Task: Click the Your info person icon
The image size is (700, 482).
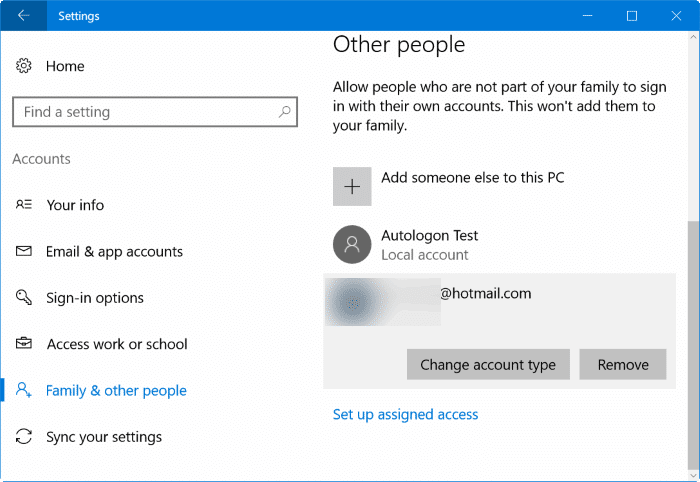Action: 24,205
